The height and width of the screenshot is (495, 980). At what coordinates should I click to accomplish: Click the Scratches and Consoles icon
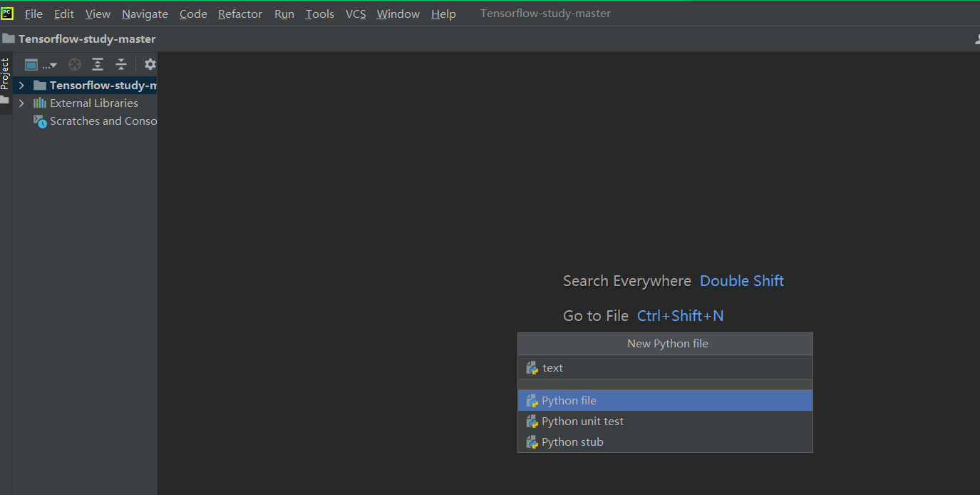40,121
